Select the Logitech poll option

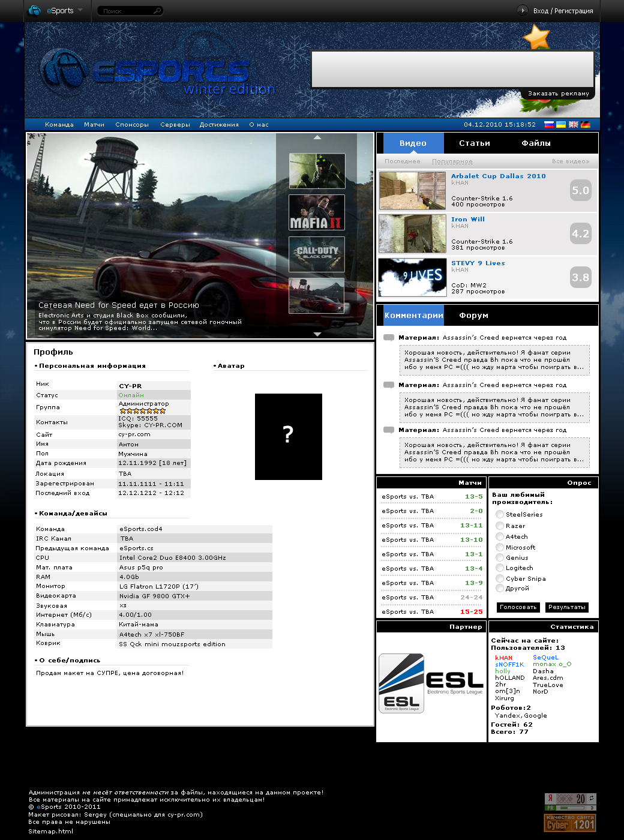500,568
